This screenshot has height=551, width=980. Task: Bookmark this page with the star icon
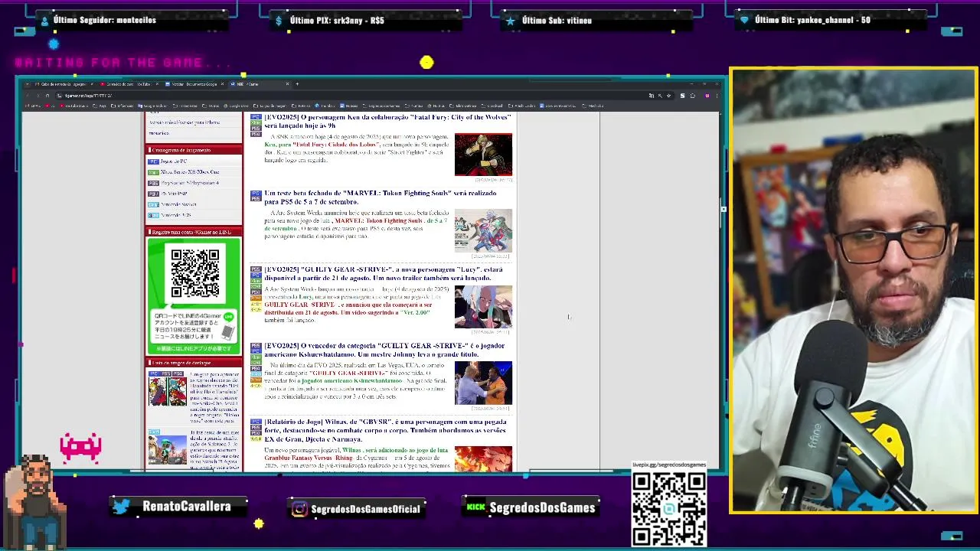point(668,96)
